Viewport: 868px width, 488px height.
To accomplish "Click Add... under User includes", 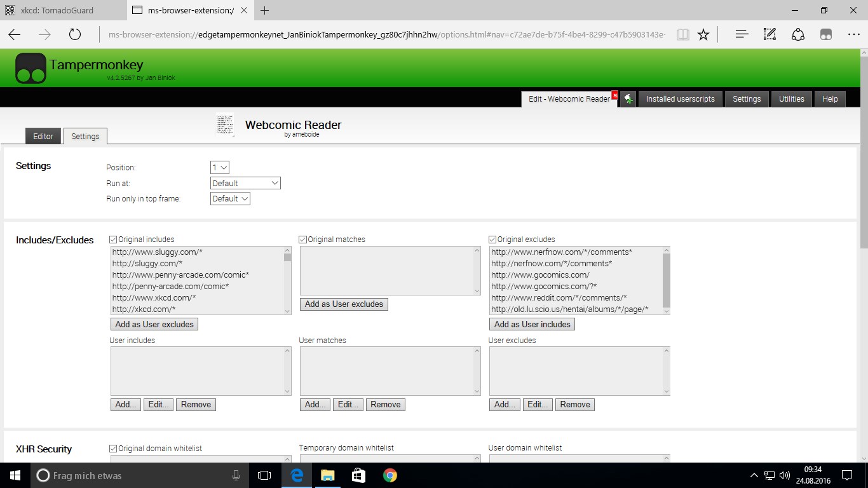I will (126, 404).
